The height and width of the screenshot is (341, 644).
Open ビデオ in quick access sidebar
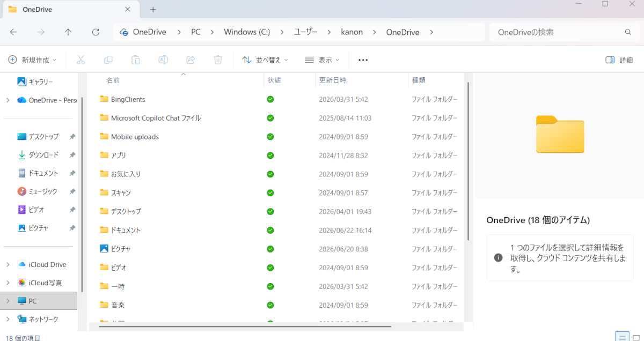(x=31, y=210)
